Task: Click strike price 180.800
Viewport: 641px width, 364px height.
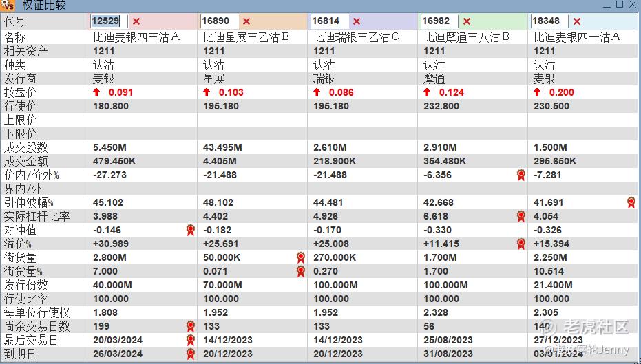Action: click(111, 106)
